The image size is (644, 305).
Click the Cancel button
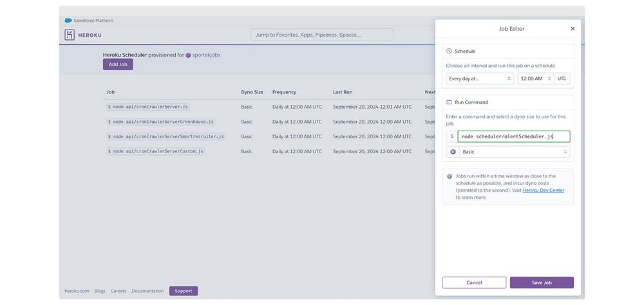pos(474,282)
